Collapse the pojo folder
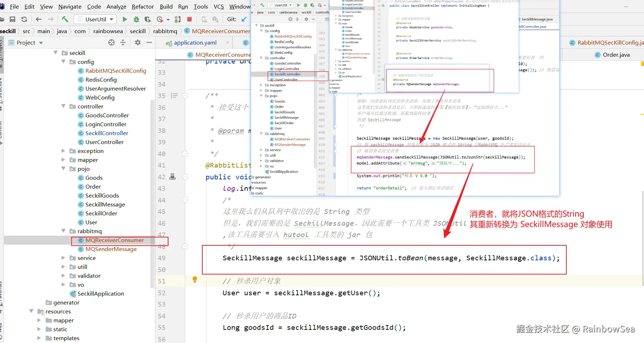This screenshot has height=343, width=644. [x=63, y=169]
